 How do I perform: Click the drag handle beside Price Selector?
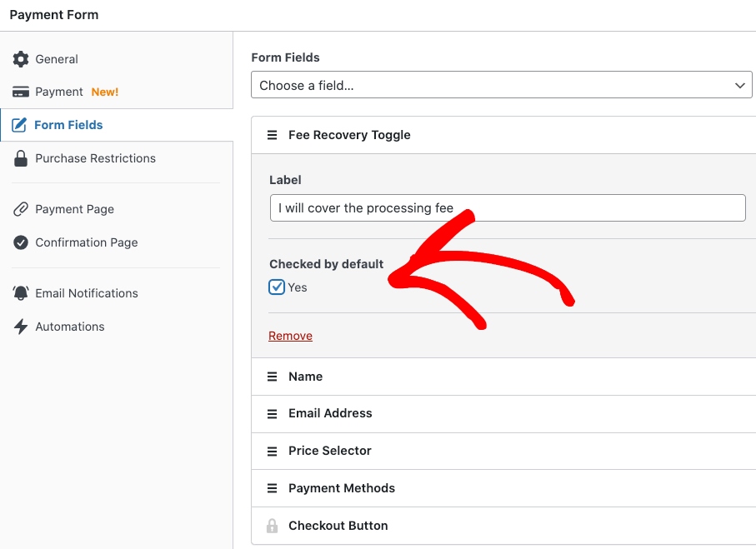tap(272, 451)
